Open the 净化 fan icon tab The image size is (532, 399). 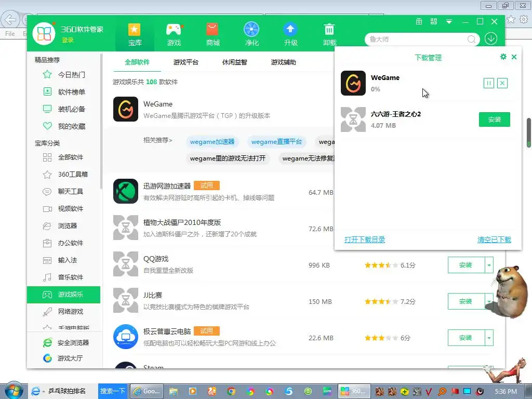[251, 35]
